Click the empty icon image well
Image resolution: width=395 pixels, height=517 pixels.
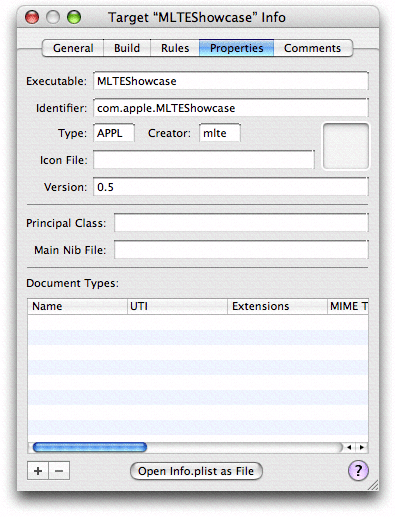(346, 146)
